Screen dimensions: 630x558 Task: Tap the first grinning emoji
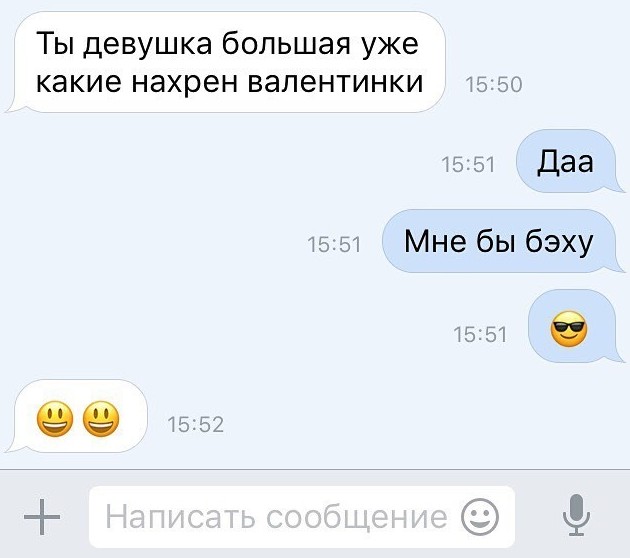[55, 419]
